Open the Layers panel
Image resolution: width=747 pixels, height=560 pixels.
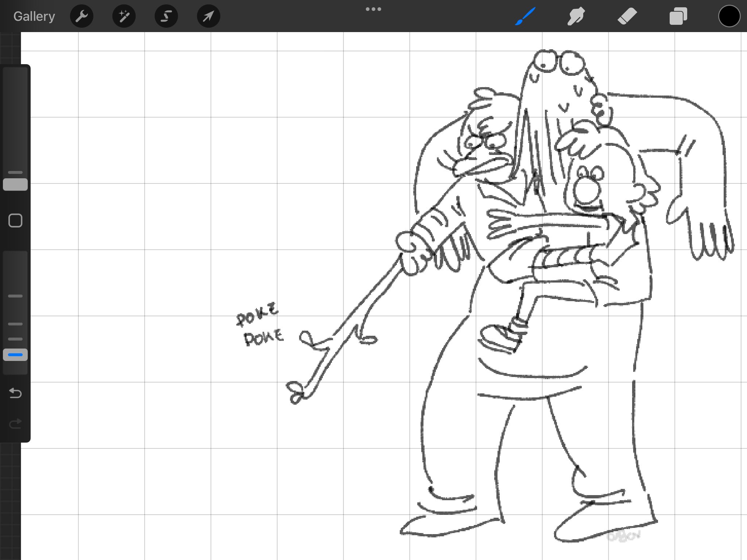click(x=678, y=16)
